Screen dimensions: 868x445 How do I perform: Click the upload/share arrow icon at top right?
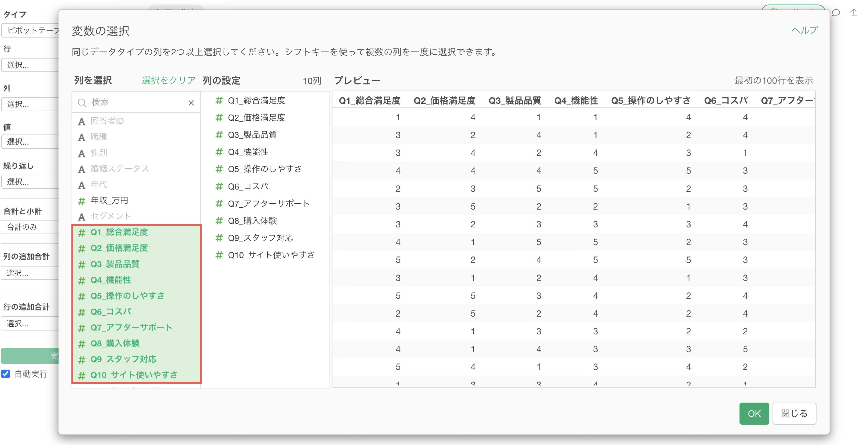[x=853, y=13]
